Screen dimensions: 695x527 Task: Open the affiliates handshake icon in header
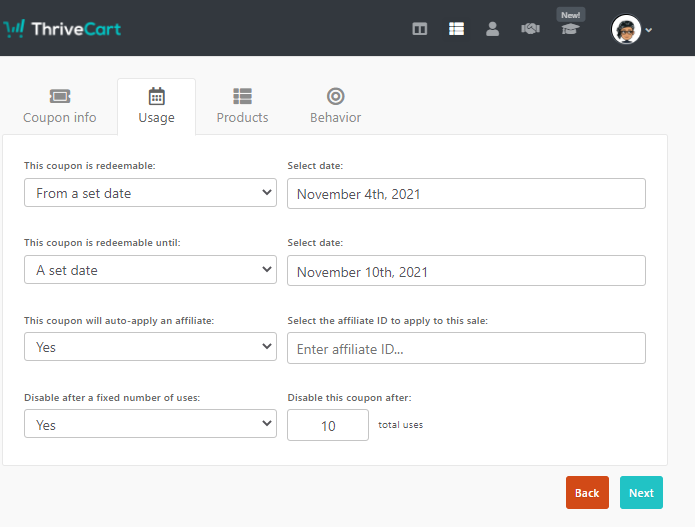point(530,29)
